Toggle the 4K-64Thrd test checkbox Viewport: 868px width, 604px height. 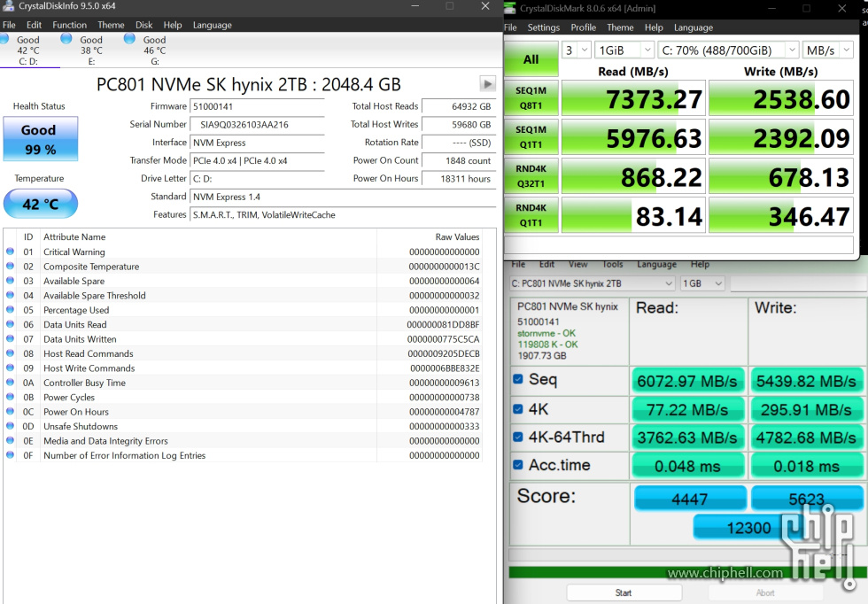[518, 437]
